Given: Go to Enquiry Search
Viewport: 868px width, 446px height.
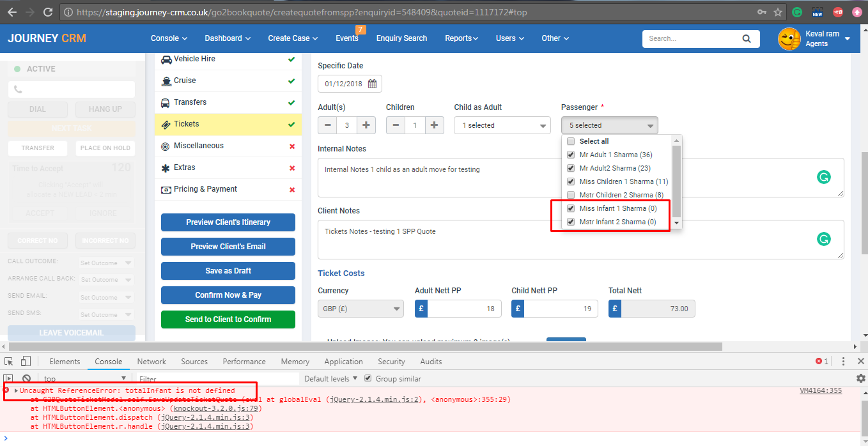Looking at the screenshot, I should (x=401, y=38).
